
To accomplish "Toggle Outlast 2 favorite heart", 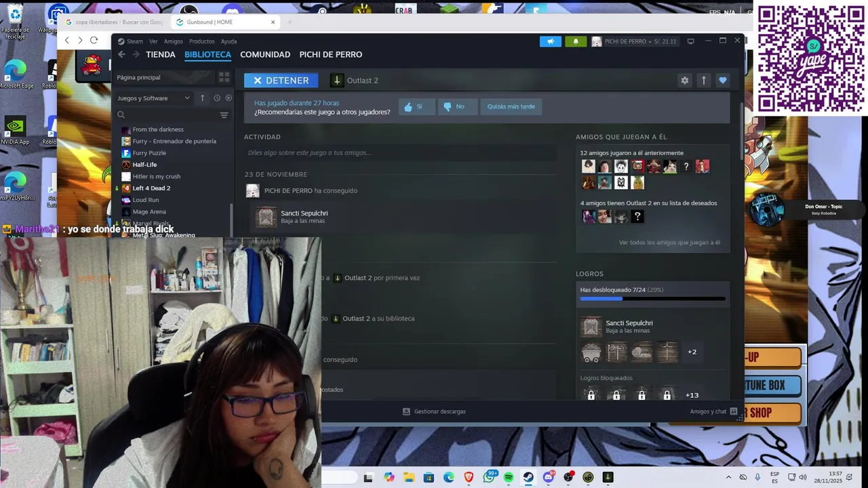I will 722,80.
